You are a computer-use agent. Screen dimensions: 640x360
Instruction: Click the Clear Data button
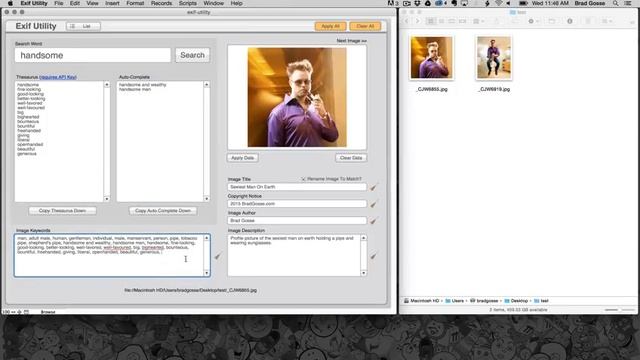(351, 158)
